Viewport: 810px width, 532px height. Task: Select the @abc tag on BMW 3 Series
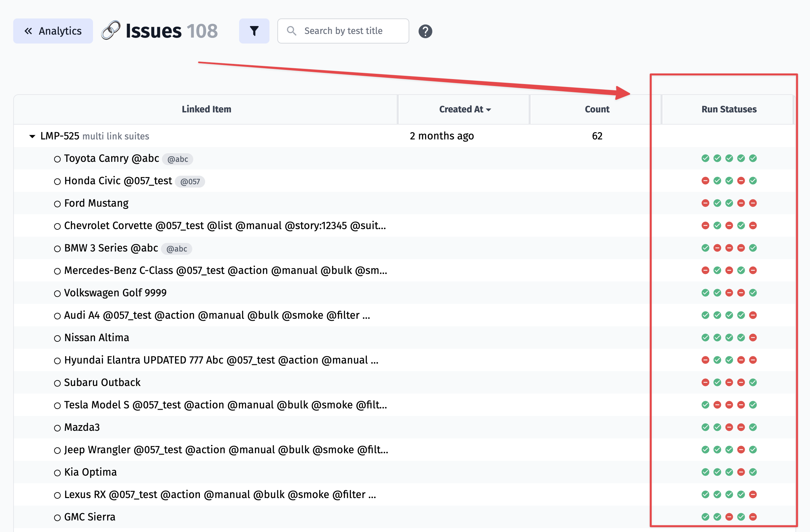pyautogui.click(x=177, y=249)
